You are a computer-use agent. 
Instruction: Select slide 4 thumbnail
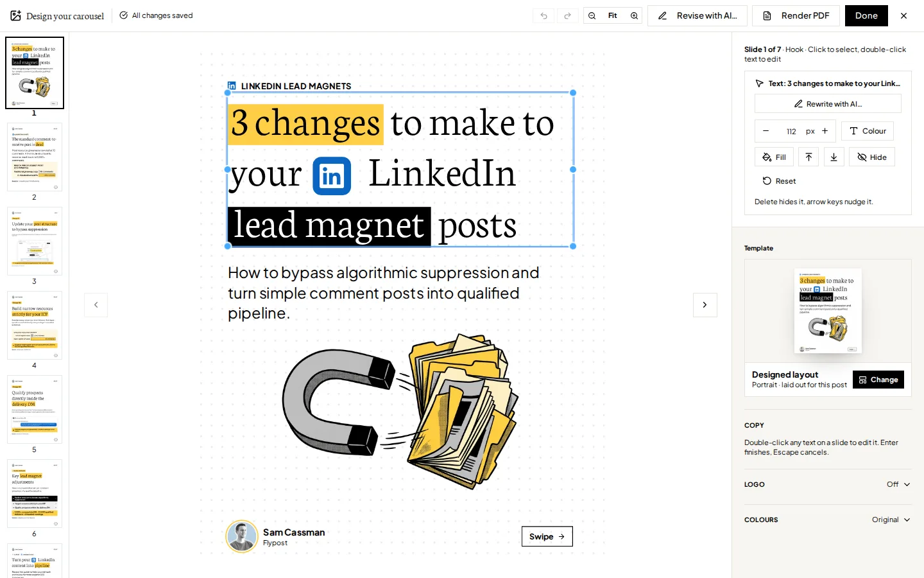pos(35,325)
